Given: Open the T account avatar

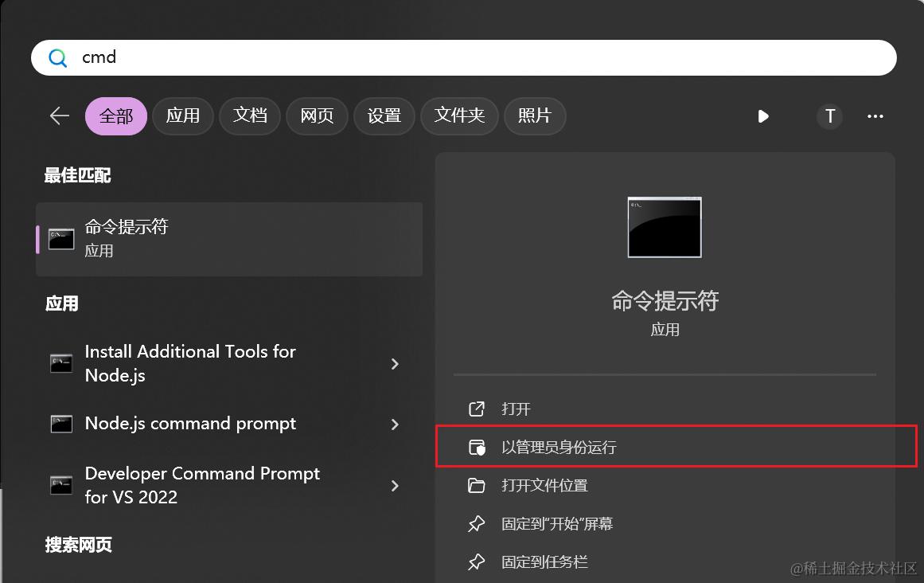Looking at the screenshot, I should point(830,116).
